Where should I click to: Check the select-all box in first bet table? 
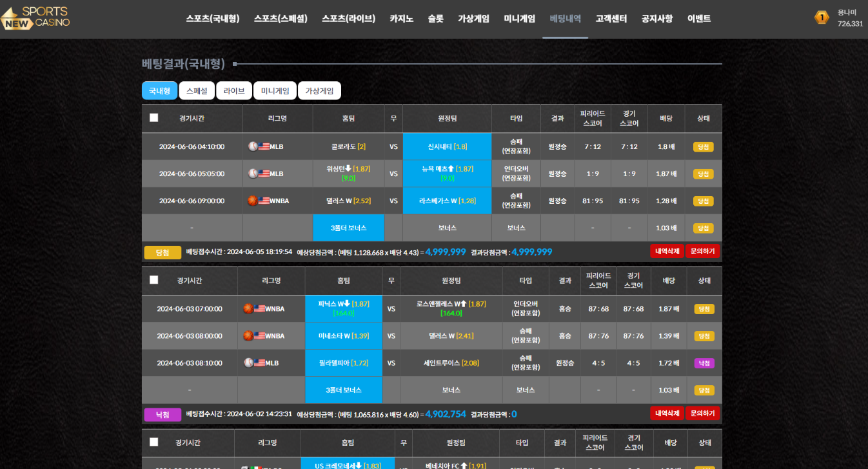click(153, 117)
